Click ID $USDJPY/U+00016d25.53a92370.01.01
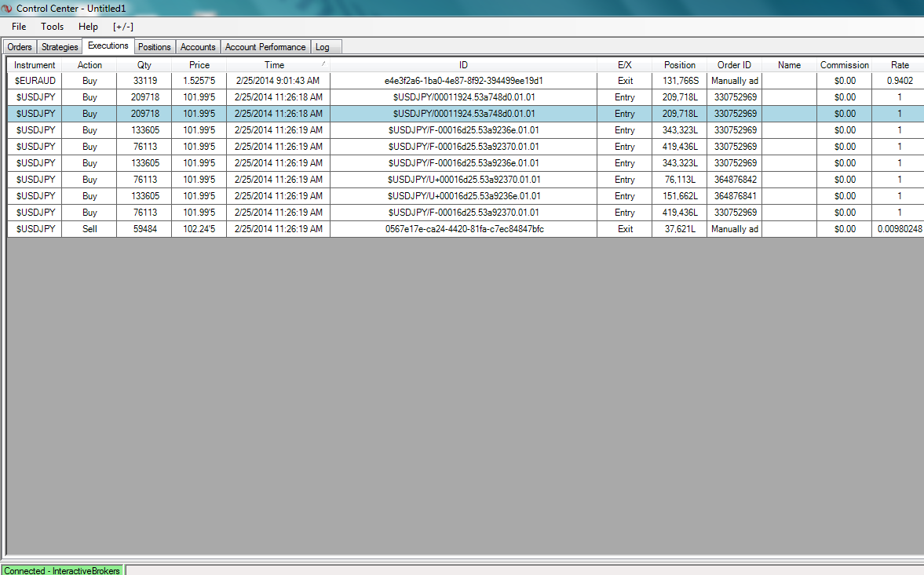Image resolution: width=924 pixels, height=575 pixels. (x=464, y=180)
